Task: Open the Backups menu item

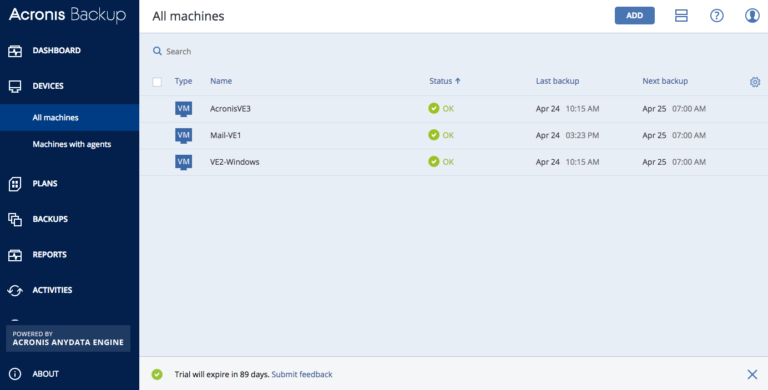Action: 50,219
